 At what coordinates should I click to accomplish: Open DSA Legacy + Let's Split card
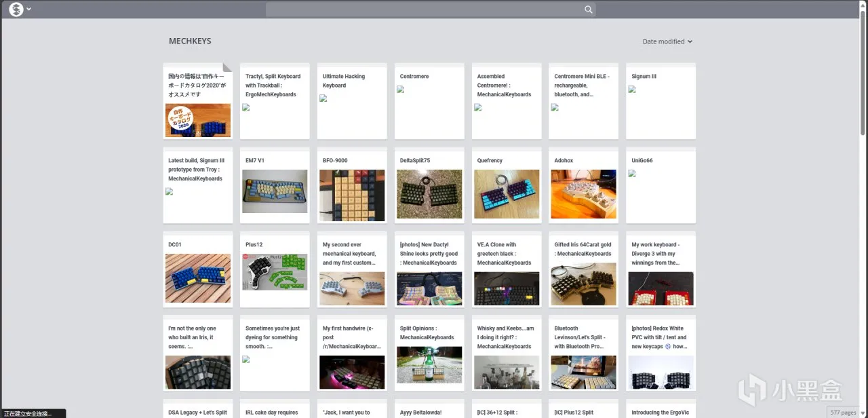click(x=198, y=408)
